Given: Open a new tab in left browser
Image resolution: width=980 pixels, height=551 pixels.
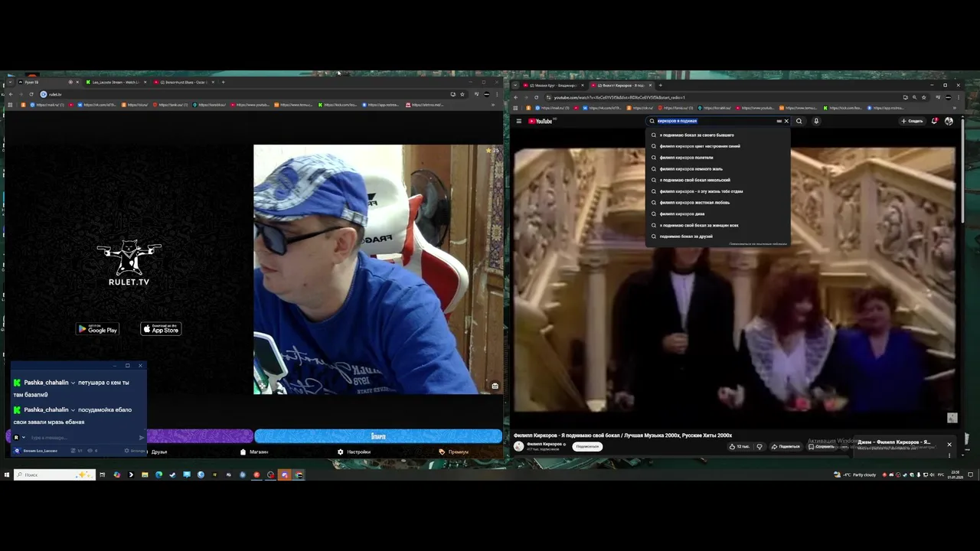Looking at the screenshot, I should [223, 82].
